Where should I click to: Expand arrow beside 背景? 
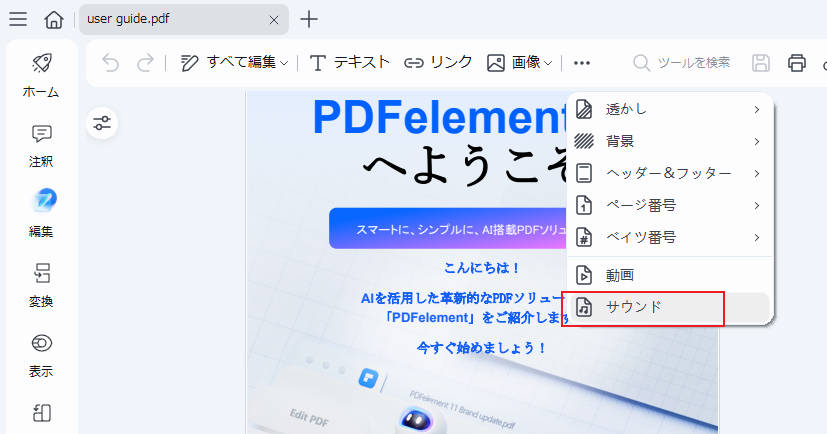(x=757, y=142)
